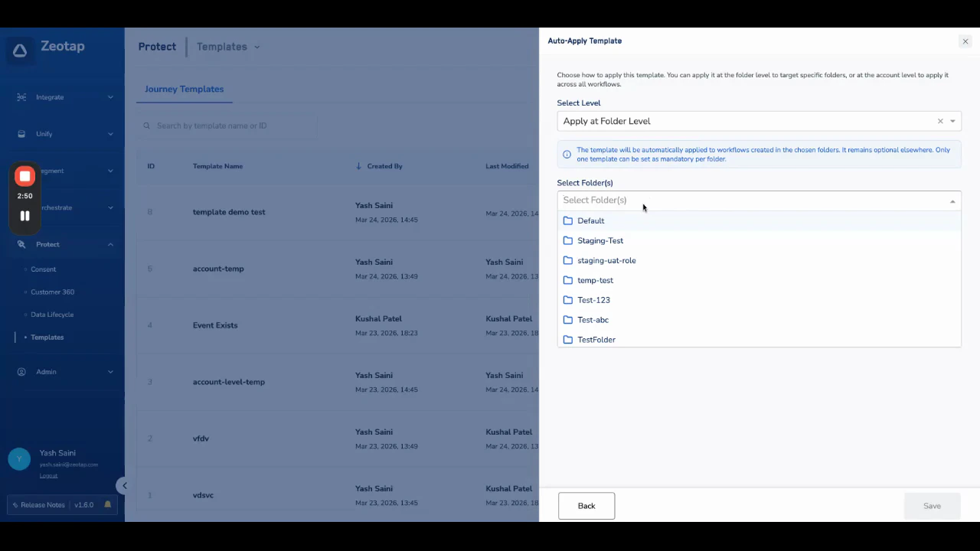980x551 pixels.
Task: Select Customer 360 in the sidebar
Action: [x=52, y=292]
